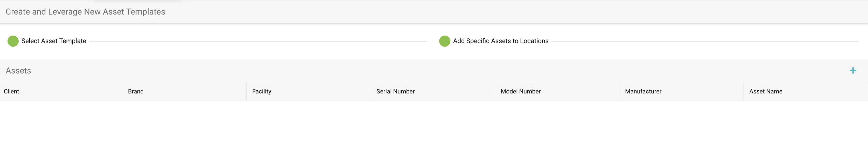Click the Assets panel title
The image size is (868, 149).
[x=18, y=70]
